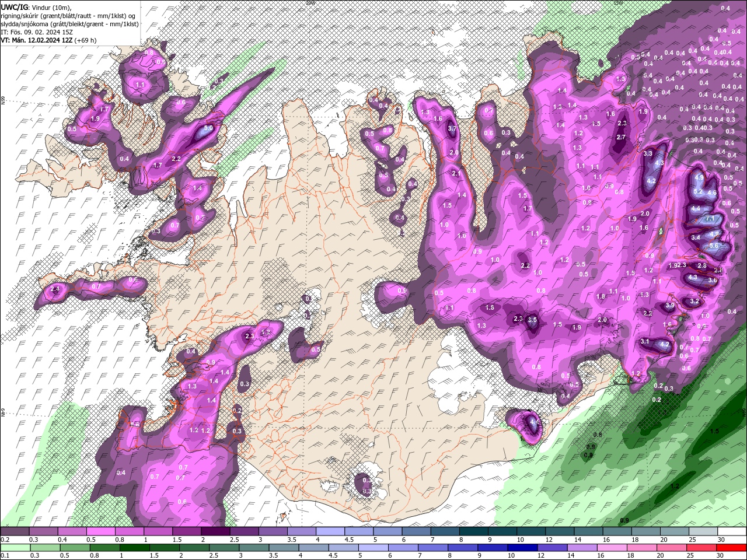Select the 4.5 label of the upper legend row
747x560 pixels.
(349, 540)
